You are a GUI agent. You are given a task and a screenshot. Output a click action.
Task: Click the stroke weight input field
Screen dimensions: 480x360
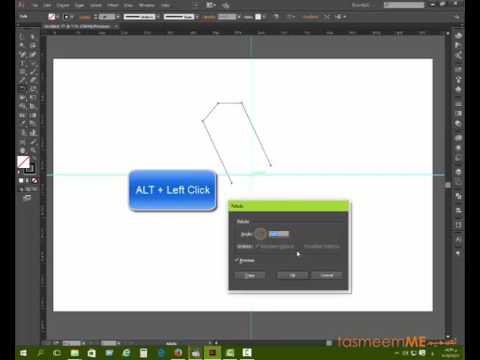click(106, 17)
